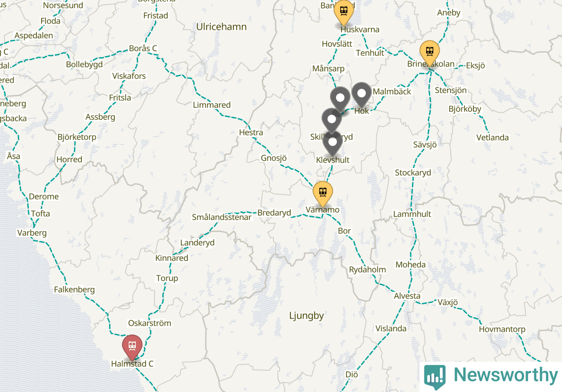Select the Limmared station label
This screenshot has height=392, width=562.
tap(212, 105)
